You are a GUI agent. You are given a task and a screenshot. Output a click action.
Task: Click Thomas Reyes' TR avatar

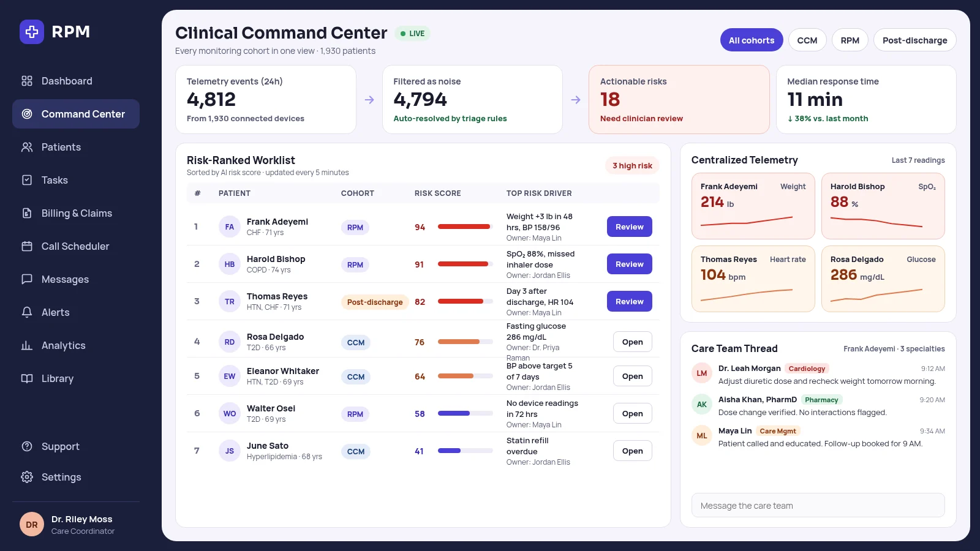(230, 302)
